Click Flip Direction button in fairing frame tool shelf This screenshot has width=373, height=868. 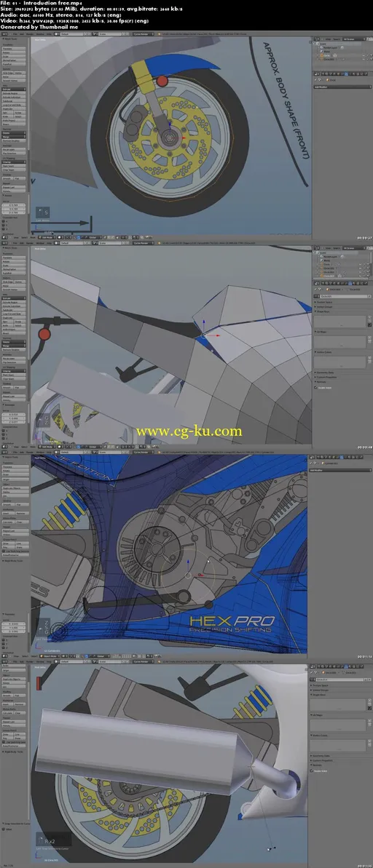14,362
